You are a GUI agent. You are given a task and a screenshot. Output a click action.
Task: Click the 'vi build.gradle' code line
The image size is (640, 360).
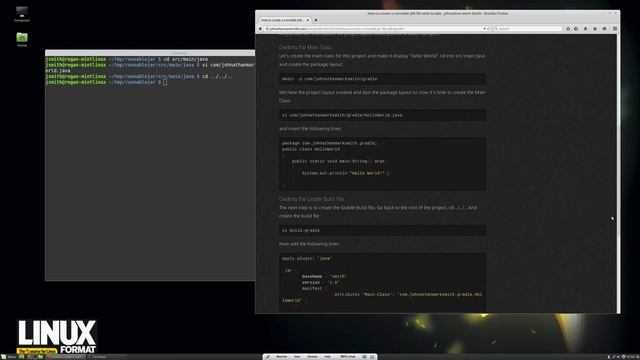click(301, 230)
